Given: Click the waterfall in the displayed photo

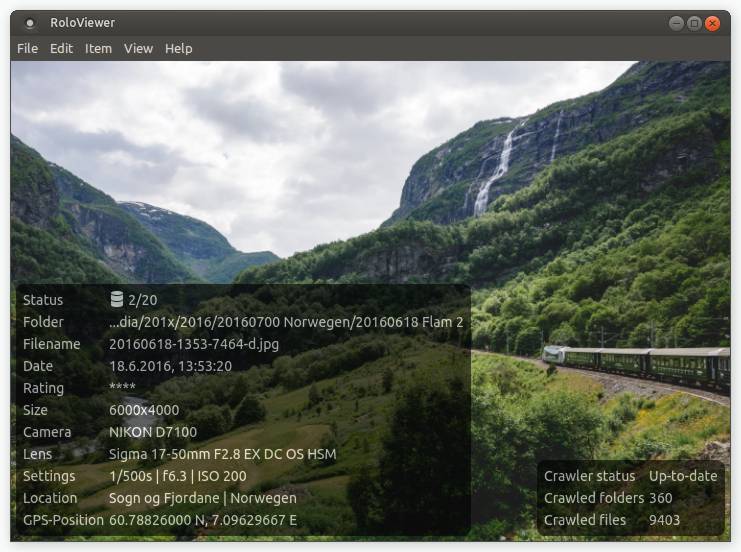Looking at the screenshot, I should pos(495,172).
